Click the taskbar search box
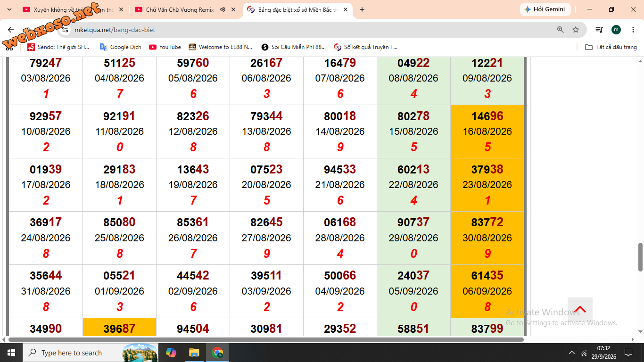644x362 pixels. click(90, 353)
